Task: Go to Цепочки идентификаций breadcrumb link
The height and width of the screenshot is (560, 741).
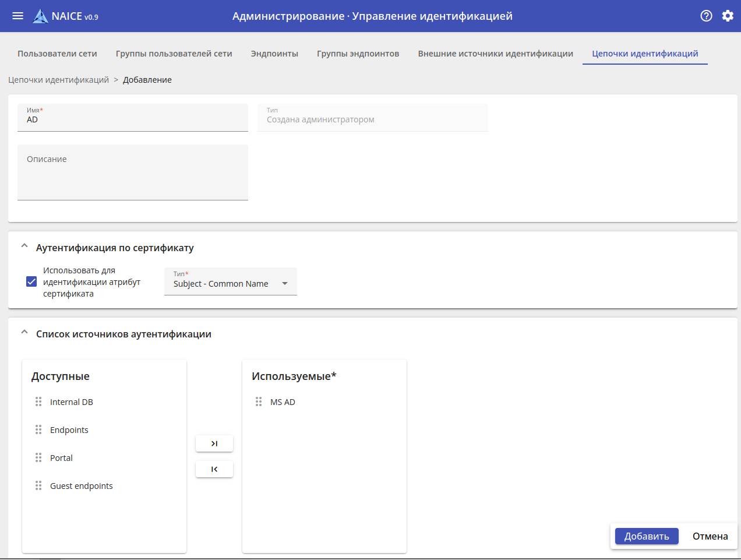Action: pos(58,80)
